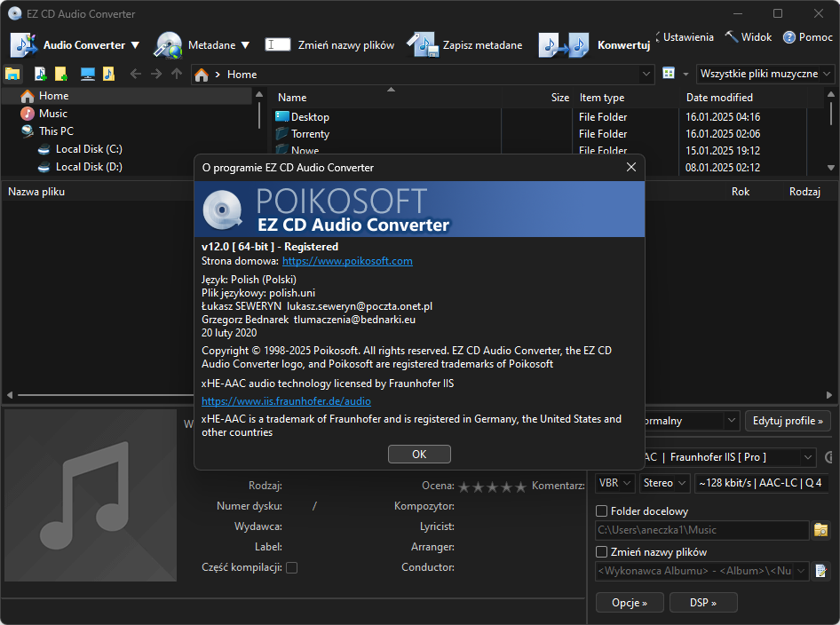Go up one folder level arrow
The image size is (840, 625).
point(176,74)
